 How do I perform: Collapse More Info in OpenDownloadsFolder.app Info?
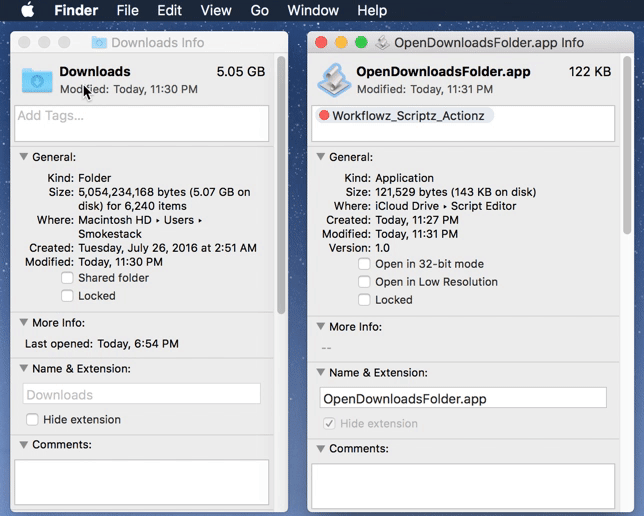pos(321,327)
